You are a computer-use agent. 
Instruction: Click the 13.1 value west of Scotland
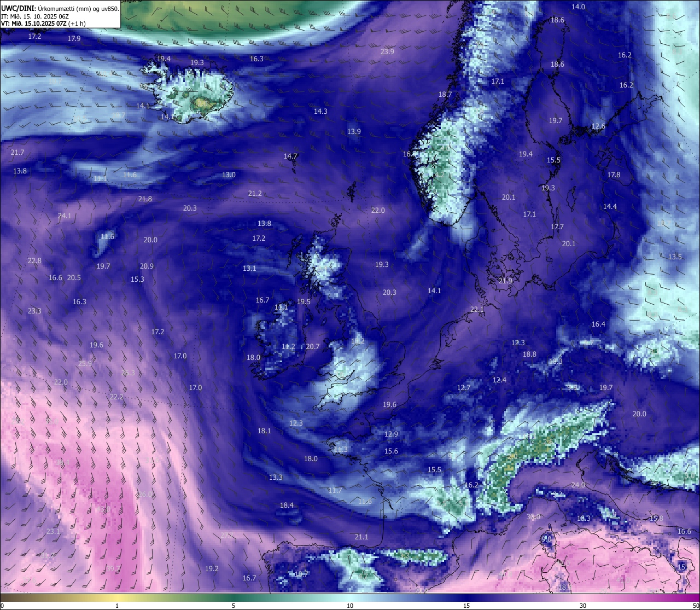[x=249, y=268]
